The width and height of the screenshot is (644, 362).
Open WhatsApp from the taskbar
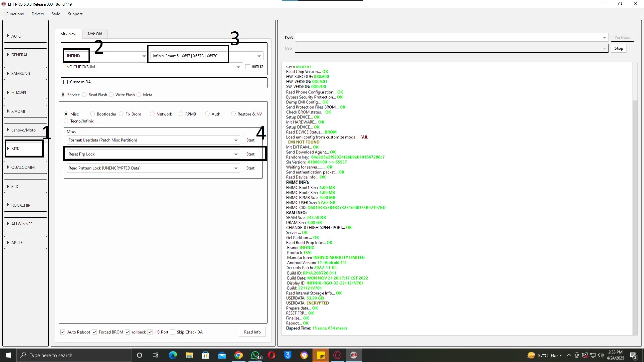point(255,355)
